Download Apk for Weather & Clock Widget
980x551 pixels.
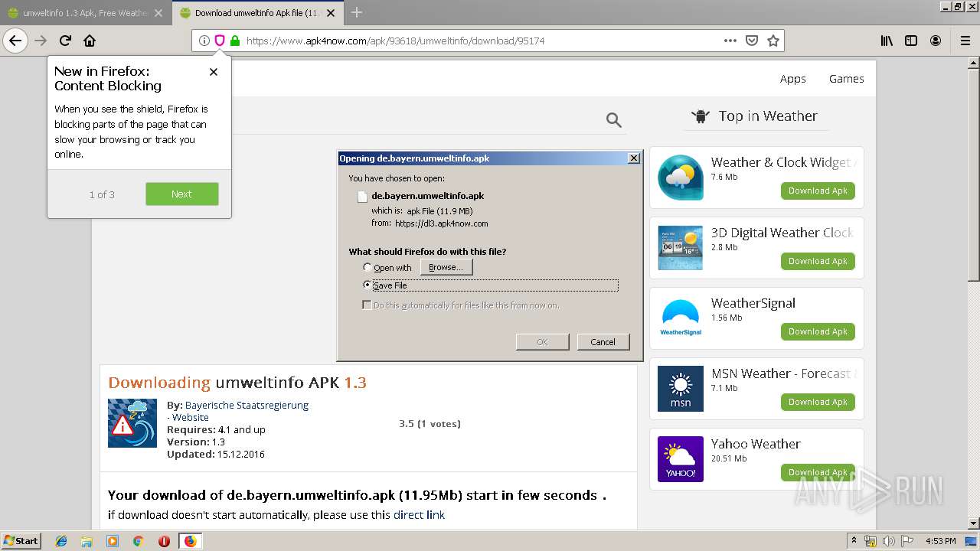click(x=818, y=191)
